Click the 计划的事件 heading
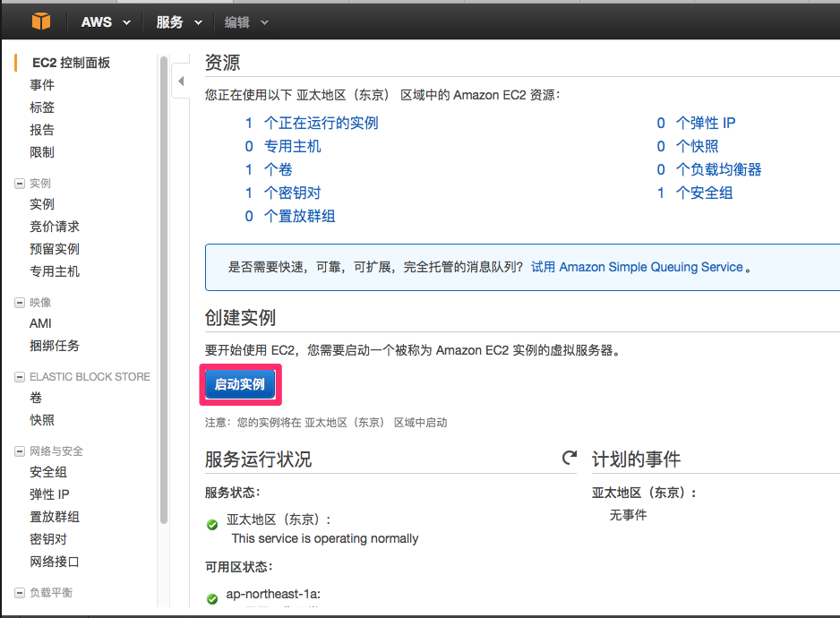840x618 pixels. (636, 459)
